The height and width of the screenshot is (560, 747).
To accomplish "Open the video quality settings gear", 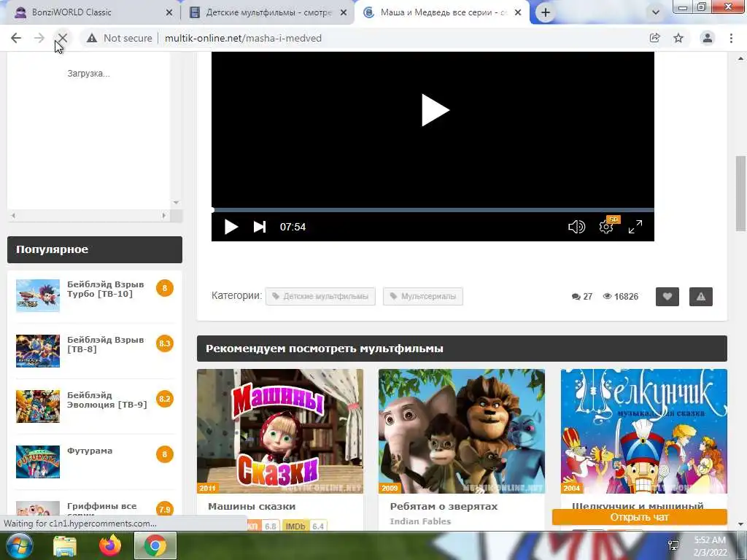I will pyautogui.click(x=606, y=227).
